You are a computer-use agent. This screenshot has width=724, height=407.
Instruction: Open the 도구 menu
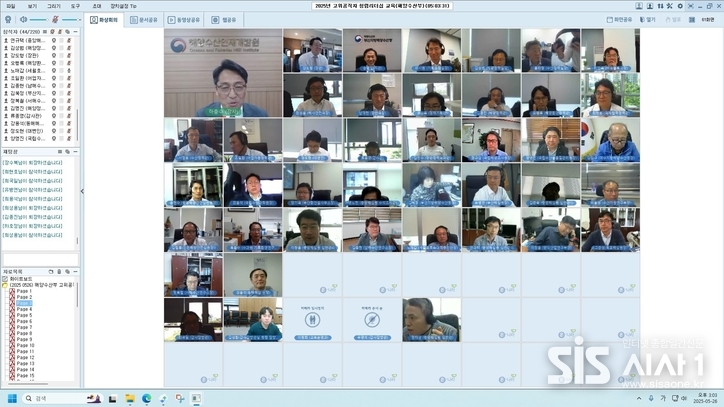coord(75,6)
